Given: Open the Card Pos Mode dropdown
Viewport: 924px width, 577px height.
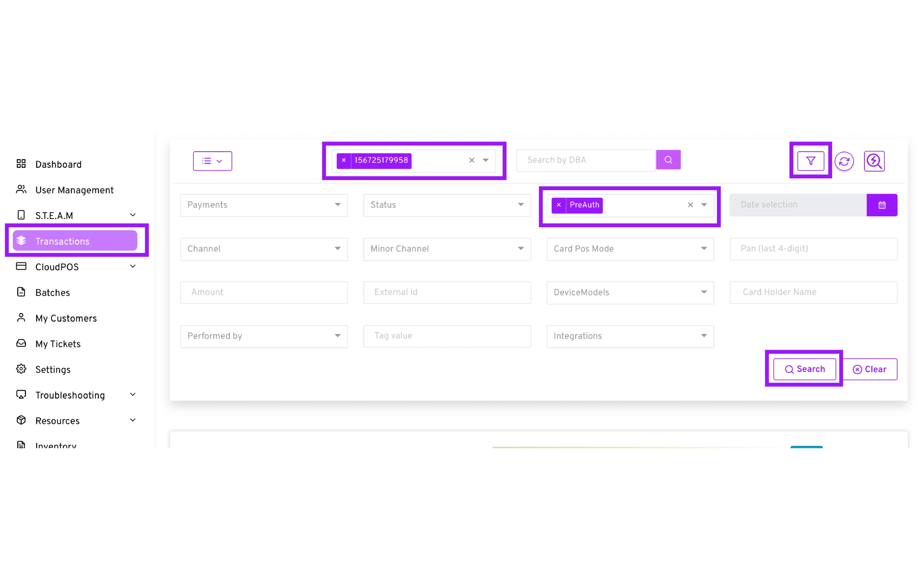Looking at the screenshot, I should click(630, 249).
